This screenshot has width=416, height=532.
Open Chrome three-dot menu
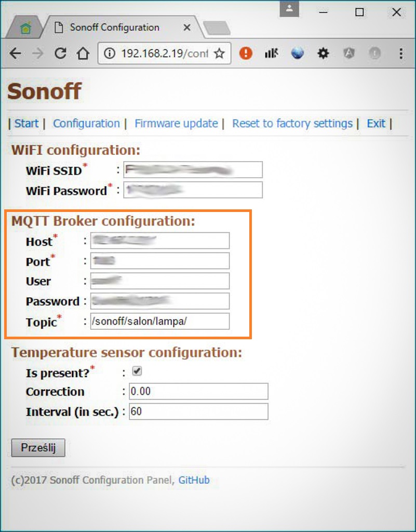(401, 54)
